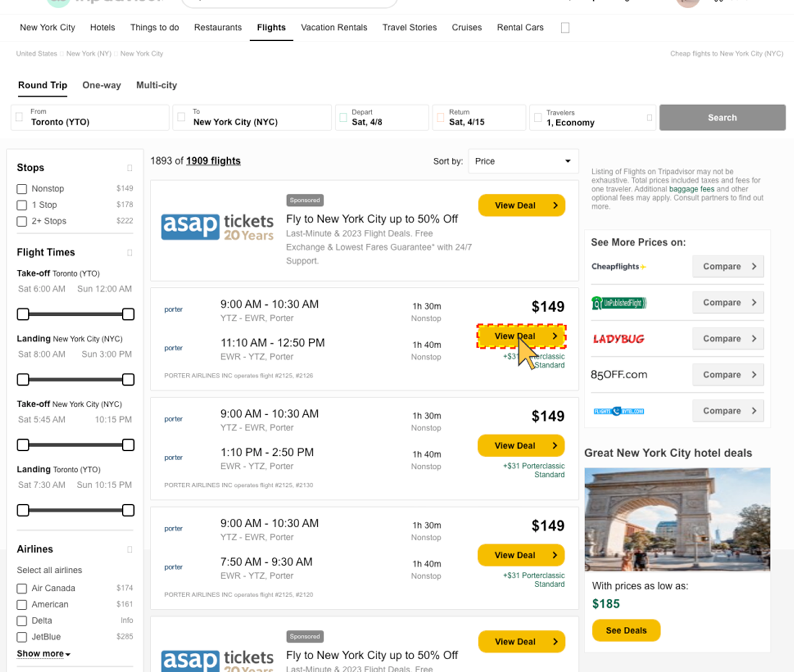Image resolution: width=794 pixels, height=672 pixels.
Task: Check the Nonstop filter
Action: [x=22, y=189]
